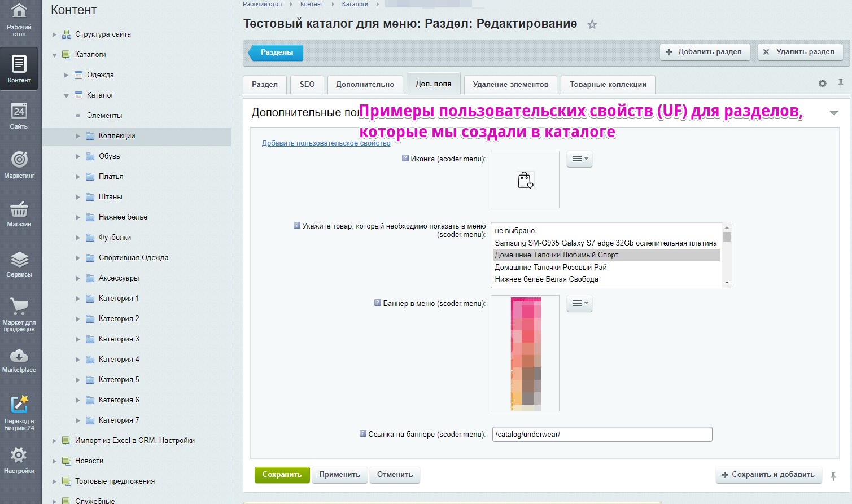Switch to the SEO tab

(307, 84)
